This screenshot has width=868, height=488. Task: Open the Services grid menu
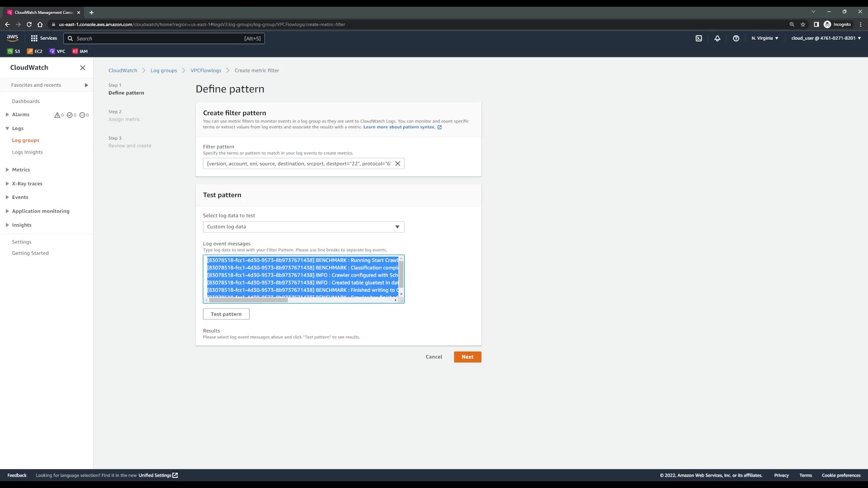coord(44,38)
